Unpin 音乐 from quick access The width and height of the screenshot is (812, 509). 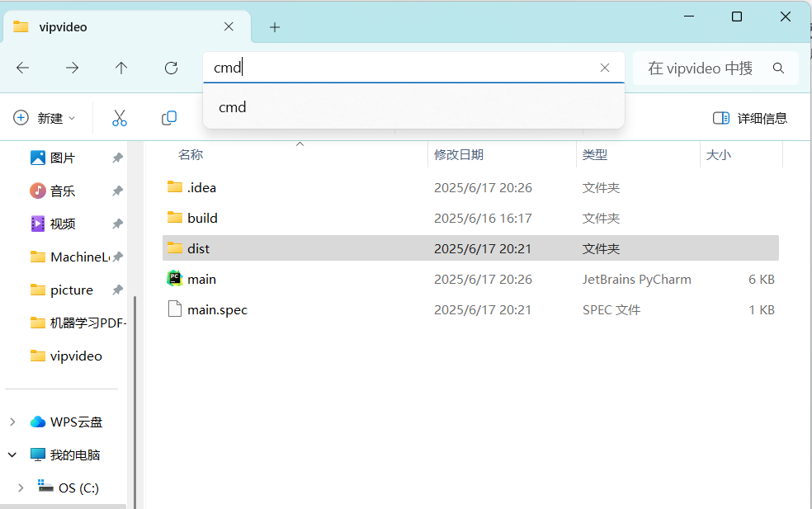tap(116, 191)
